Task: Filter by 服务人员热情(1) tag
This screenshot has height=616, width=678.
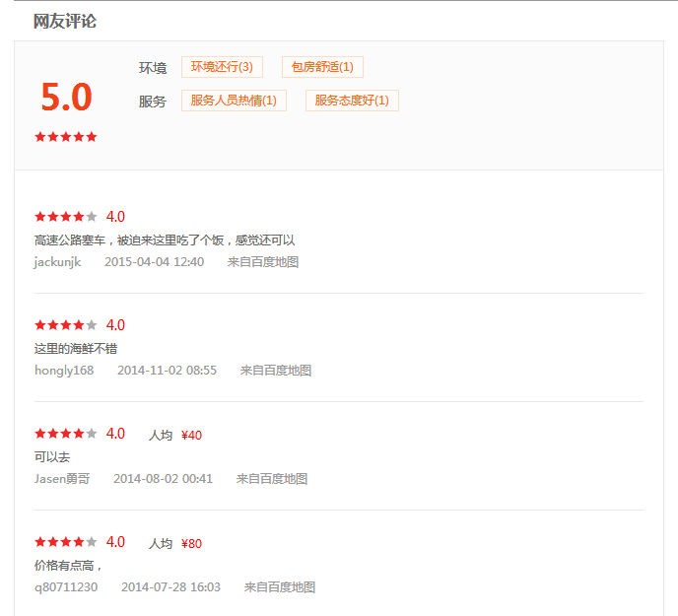Action: tap(234, 101)
